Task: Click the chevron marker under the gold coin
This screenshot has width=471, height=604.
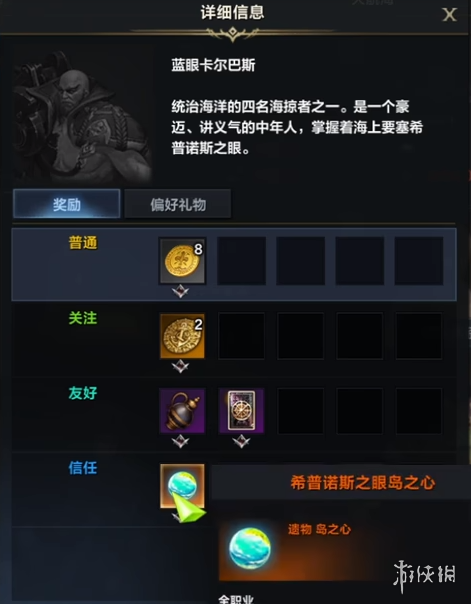Action: (x=180, y=292)
